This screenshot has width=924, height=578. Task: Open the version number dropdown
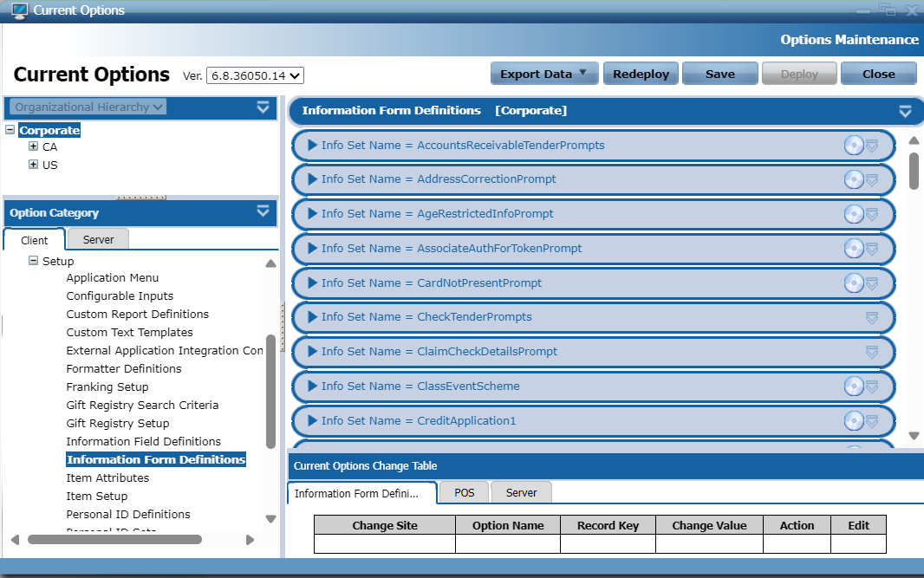[255, 76]
